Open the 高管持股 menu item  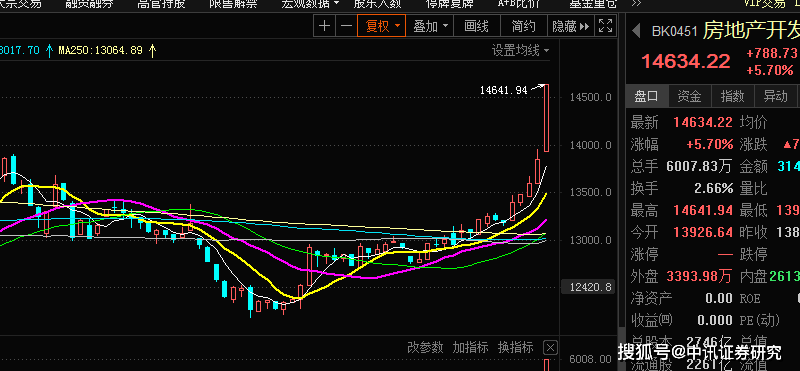click(161, 5)
